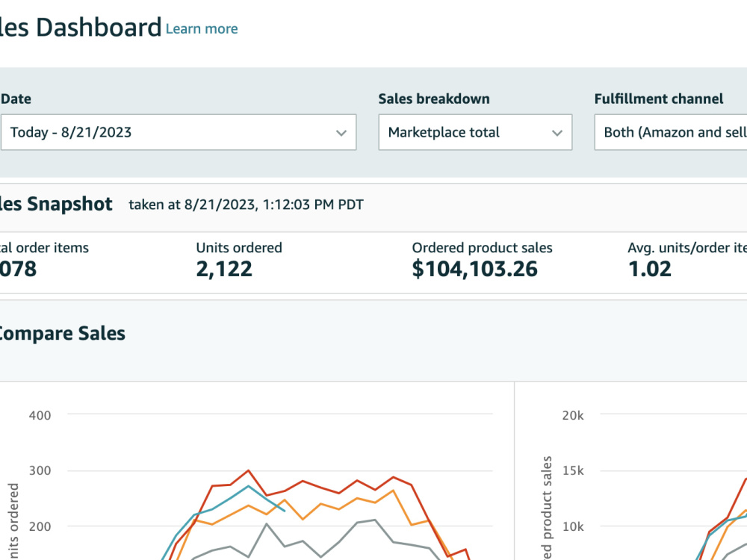
Task: Click the Units ordered value 2,122
Action: [224, 269]
